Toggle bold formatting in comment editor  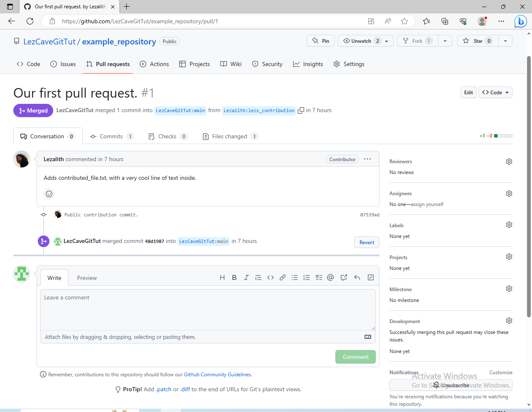[x=234, y=277]
